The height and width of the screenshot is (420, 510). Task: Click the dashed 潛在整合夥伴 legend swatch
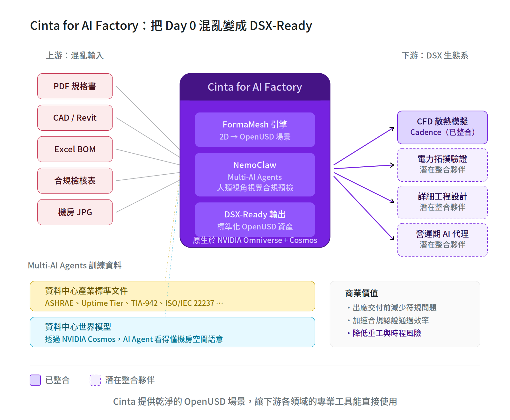pyautogui.click(x=95, y=380)
